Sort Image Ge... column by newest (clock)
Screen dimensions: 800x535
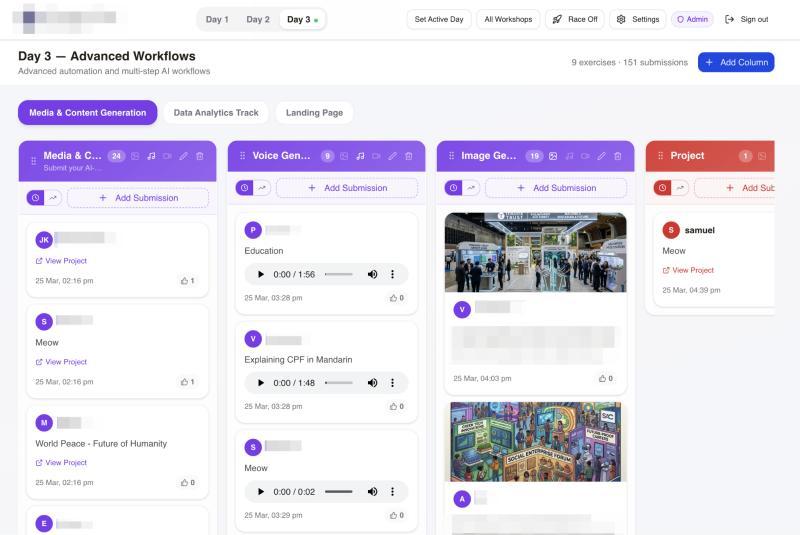point(453,188)
